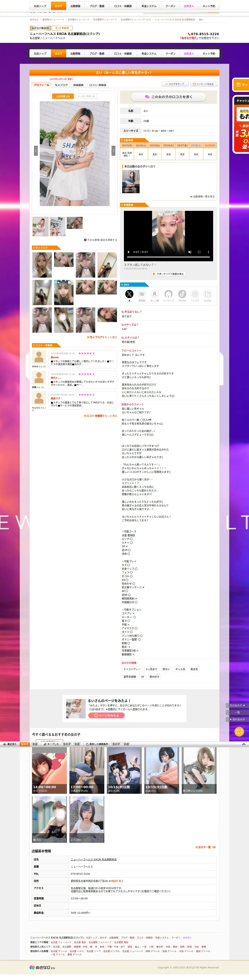
Task: Open お店トップ in the purple-section menu
Action: (40, 54)
